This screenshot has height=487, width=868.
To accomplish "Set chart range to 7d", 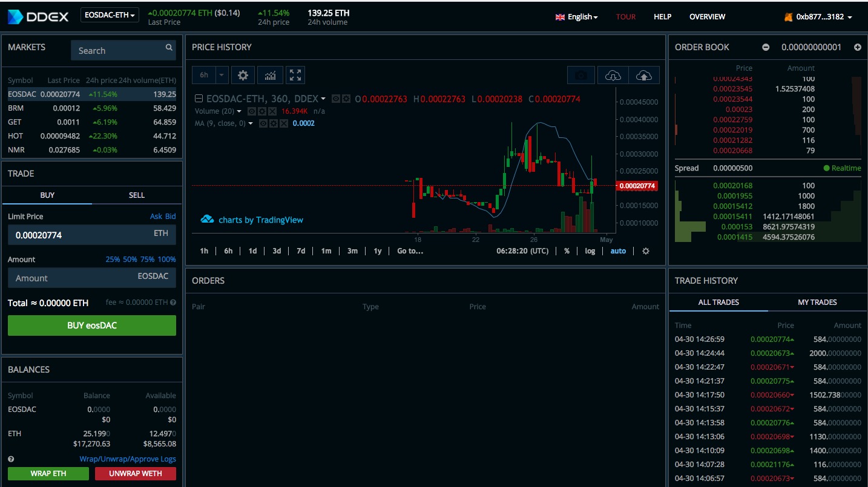I will pos(301,251).
